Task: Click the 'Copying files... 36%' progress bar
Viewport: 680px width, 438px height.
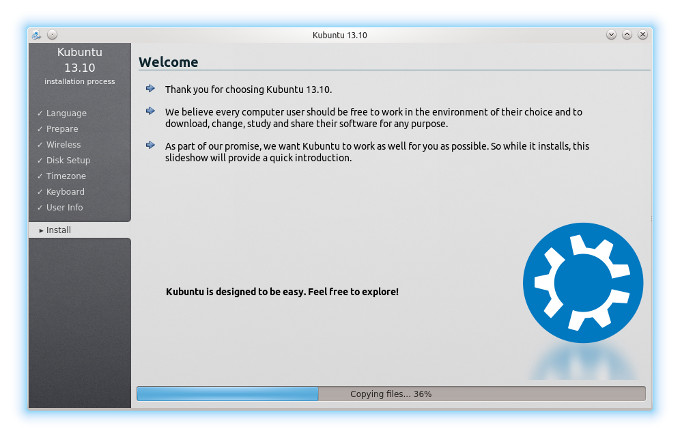Action: coord(391,394)
